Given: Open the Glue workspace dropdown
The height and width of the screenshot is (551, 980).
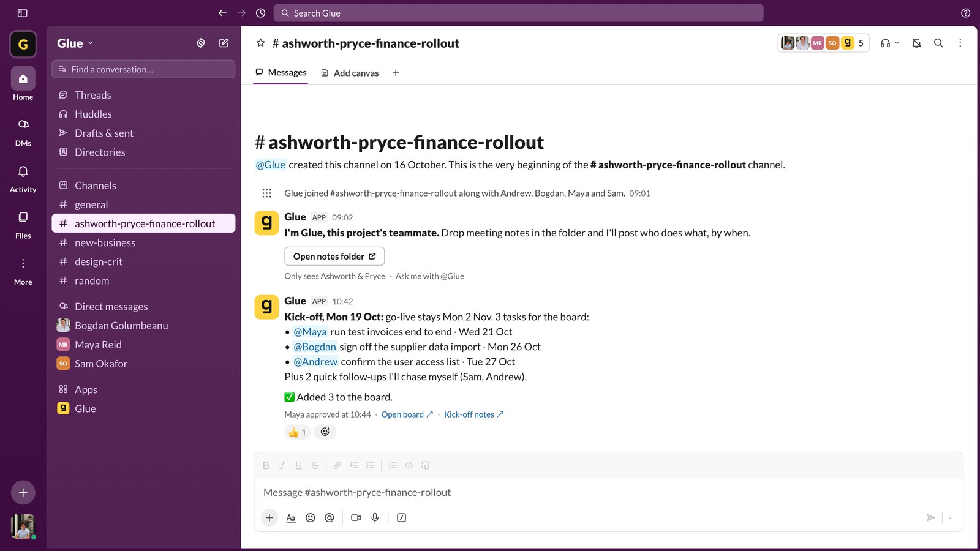Looking at the screenshot, I should pyautogui.click(x=75, y=43).
